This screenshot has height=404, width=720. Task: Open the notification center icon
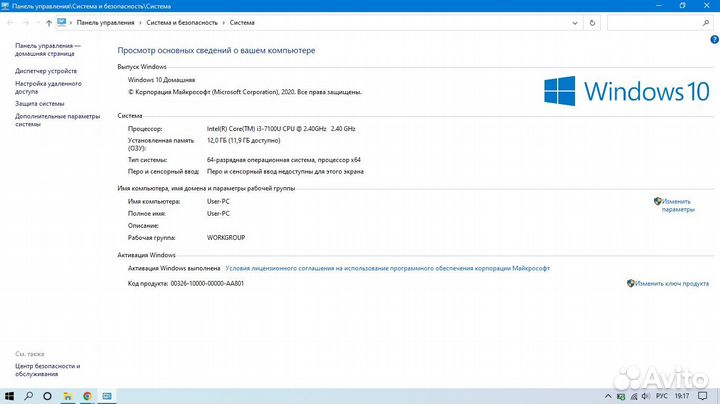pos(703,396)
